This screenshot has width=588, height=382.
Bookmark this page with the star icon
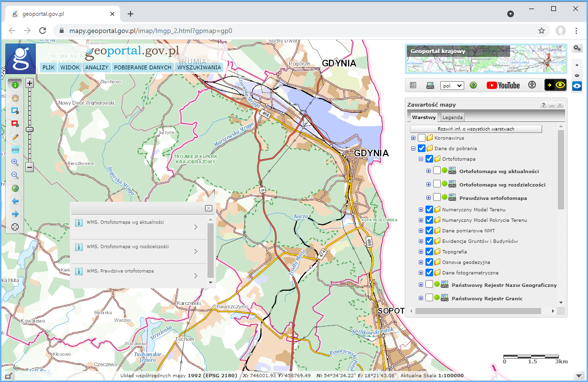(x=542, y=31)
